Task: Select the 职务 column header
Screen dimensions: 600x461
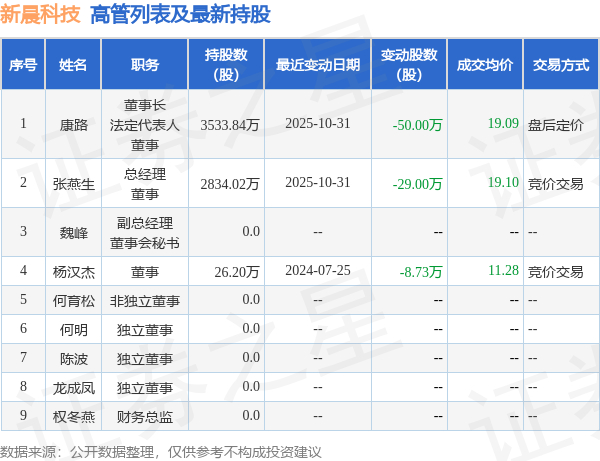Action: click(x=145, y=64)
